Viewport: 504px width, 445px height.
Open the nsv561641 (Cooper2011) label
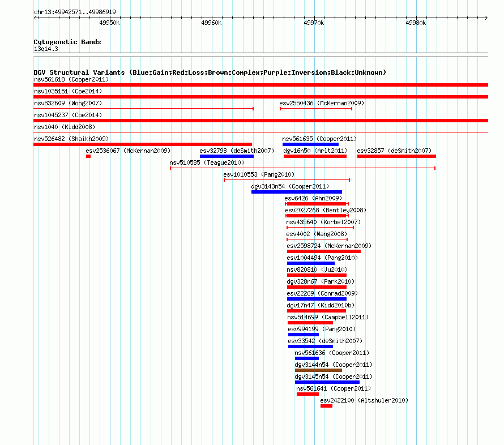pos(334,388)
